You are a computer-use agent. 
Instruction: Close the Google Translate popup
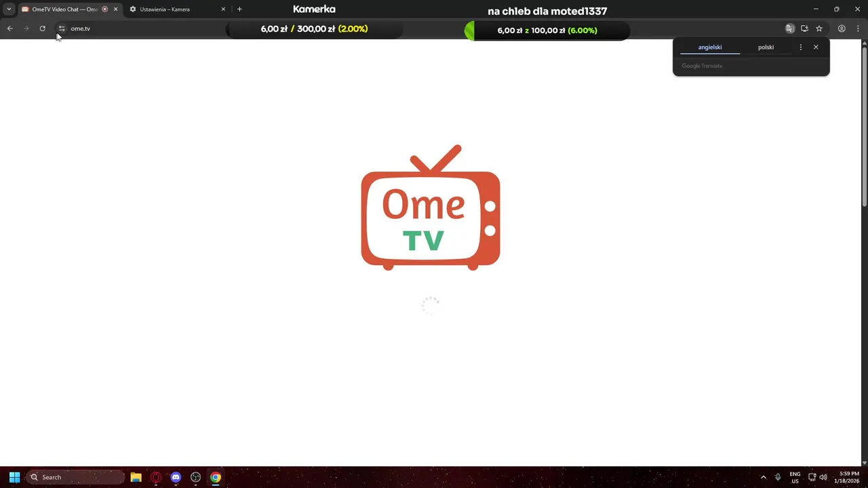click(816, 47)
